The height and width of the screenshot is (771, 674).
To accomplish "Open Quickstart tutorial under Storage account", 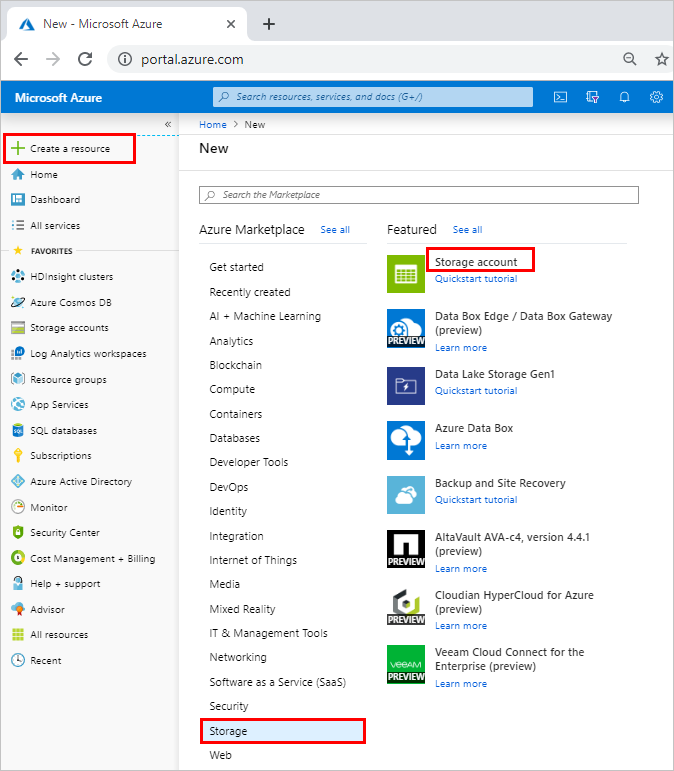I will click(x=476, y=279).
